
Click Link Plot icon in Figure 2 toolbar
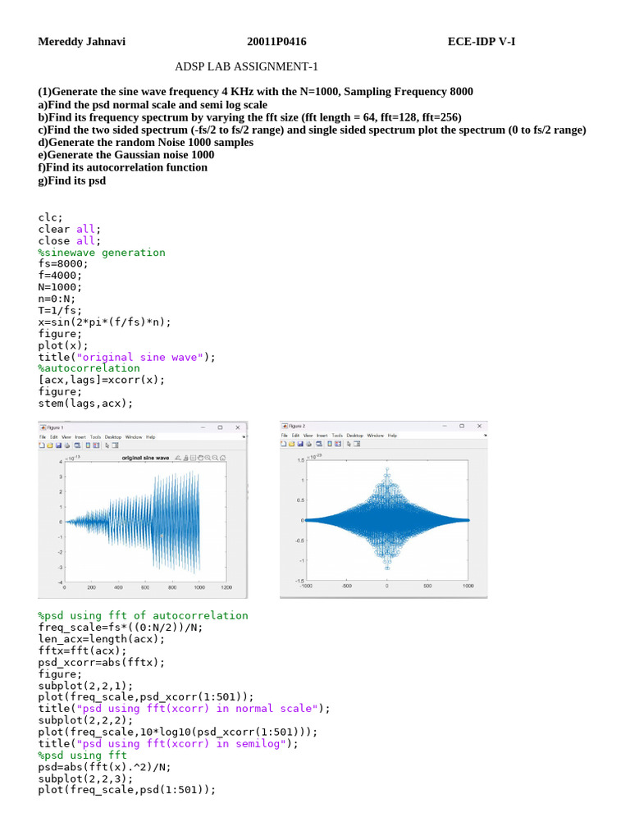tap(319, 444)
